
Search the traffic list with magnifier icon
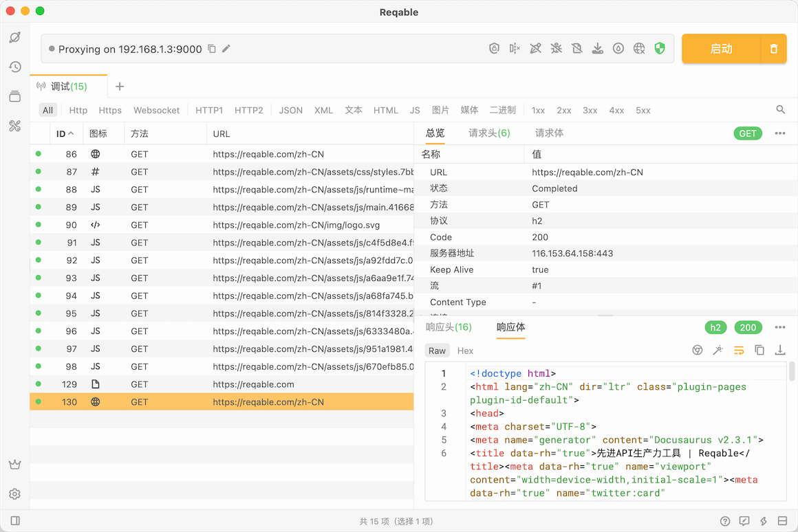(x=780, y=109)
